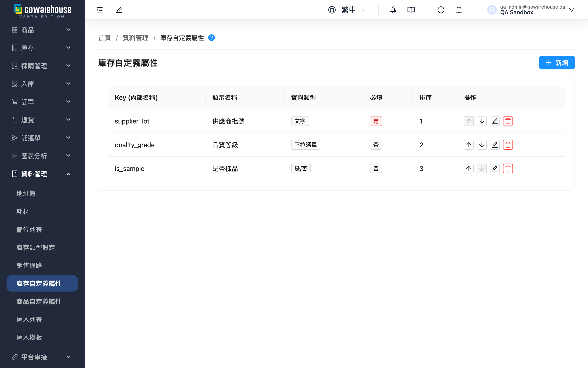Delete the is_sample attribute
The width and height of the screenshot is (588, 368).
click(508, 168)
